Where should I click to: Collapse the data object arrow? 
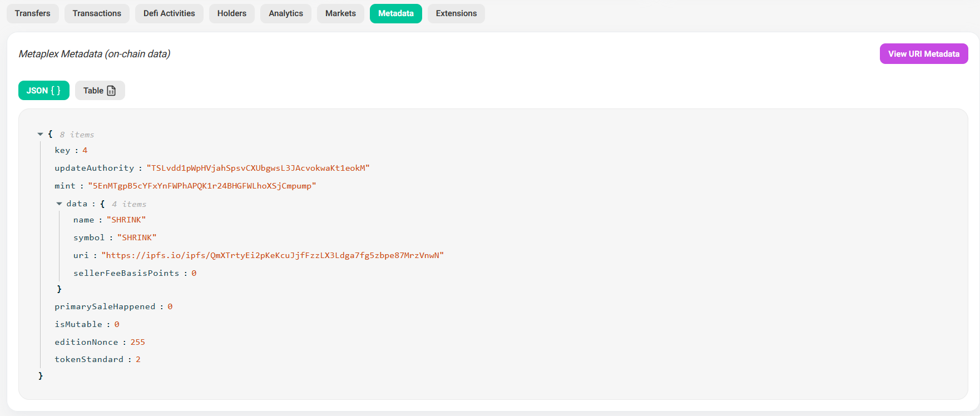click(x=59, y=204)
